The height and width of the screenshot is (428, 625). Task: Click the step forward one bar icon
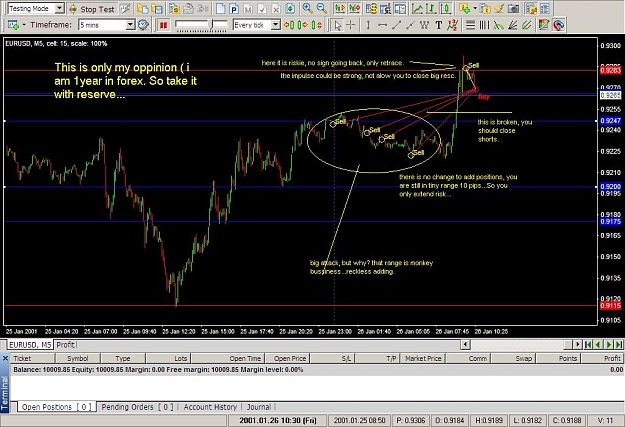click(x=303, y=25)
